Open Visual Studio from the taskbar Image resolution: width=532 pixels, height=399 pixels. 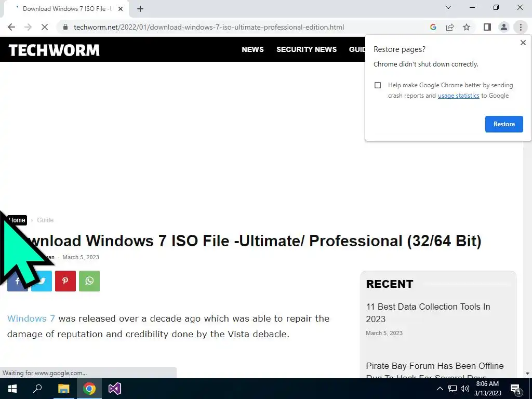click(x=115, y=389)
